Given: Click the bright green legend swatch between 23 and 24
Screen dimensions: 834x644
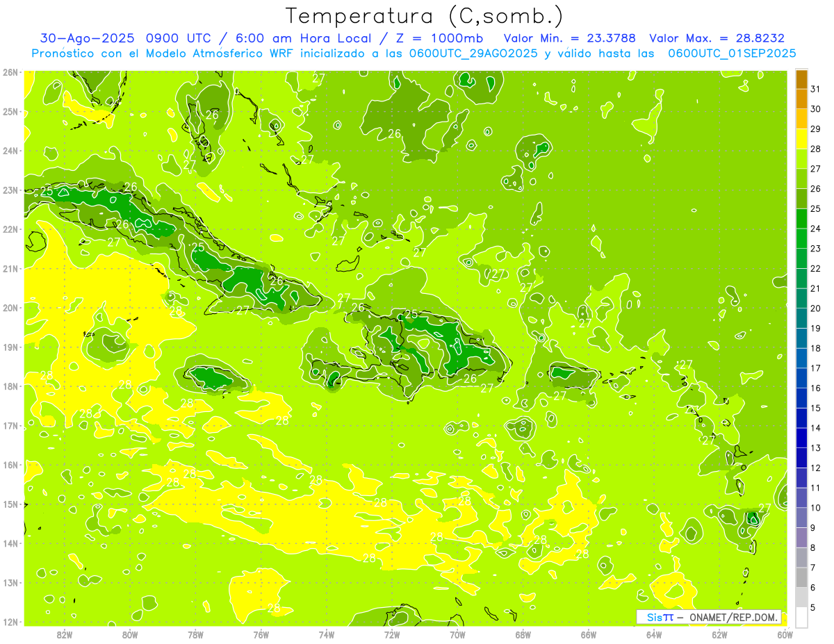Looking at the screenshot, I should point(801,238).
